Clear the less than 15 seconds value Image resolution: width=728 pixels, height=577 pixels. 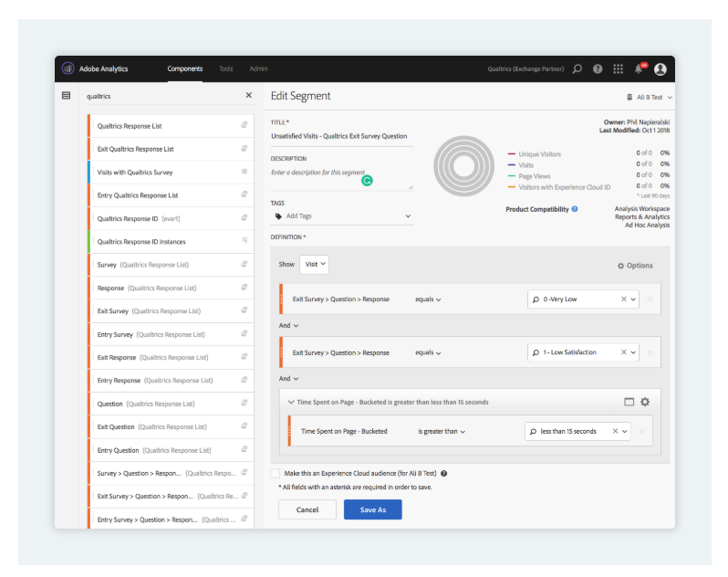[615, 431]
